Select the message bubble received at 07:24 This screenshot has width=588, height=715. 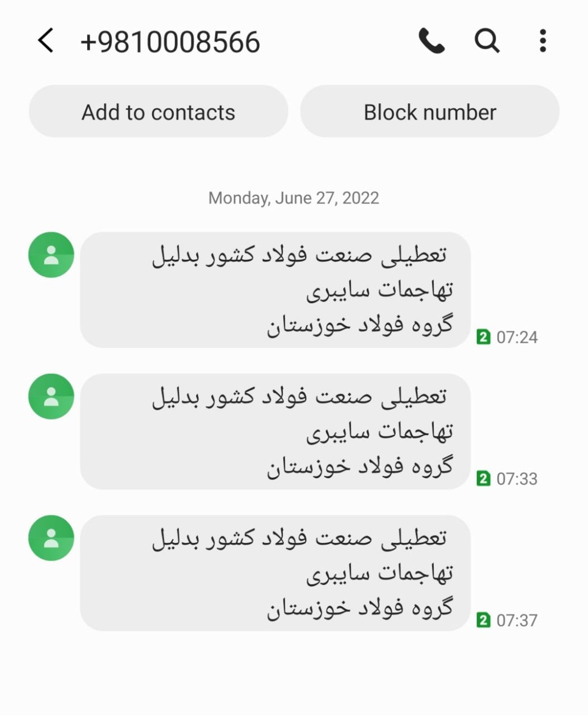click(x=275, y=290)
